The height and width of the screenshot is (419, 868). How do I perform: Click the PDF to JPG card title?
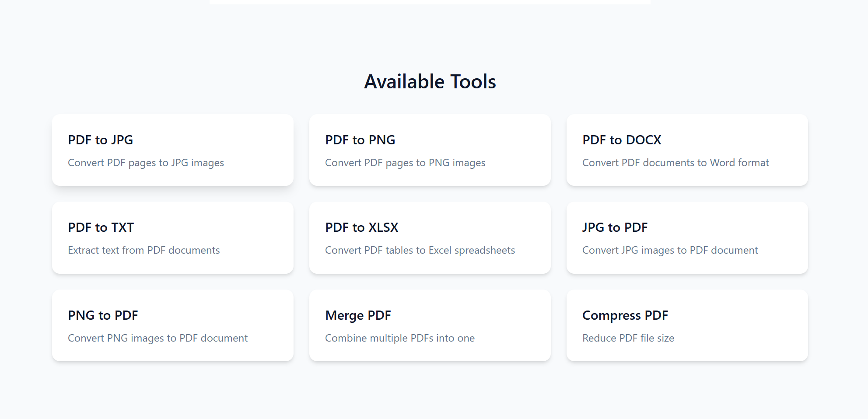[x=100, y=140]
